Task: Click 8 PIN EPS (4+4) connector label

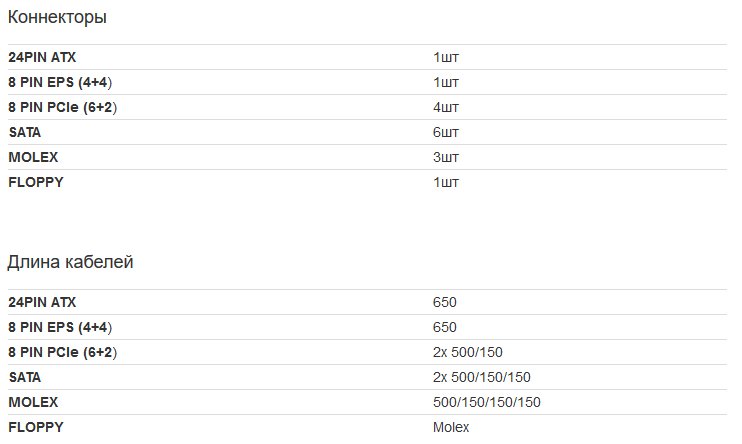Action: pyautogui.click(x=60, y=82)
